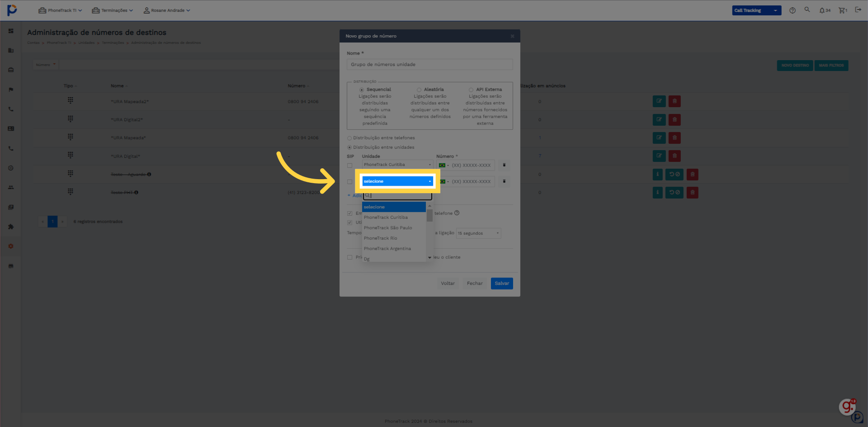Image resolution: width=868 pixels, height=427 pixels.
Task: Open the dashboard icon in sidebar
Action: (x=11, y=31)
